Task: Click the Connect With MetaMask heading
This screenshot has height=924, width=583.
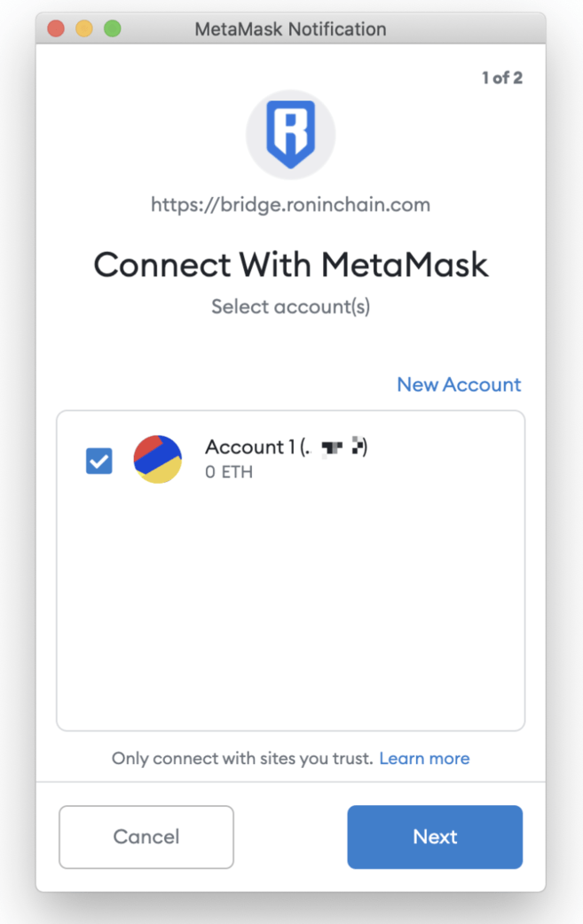Action: 290,265
